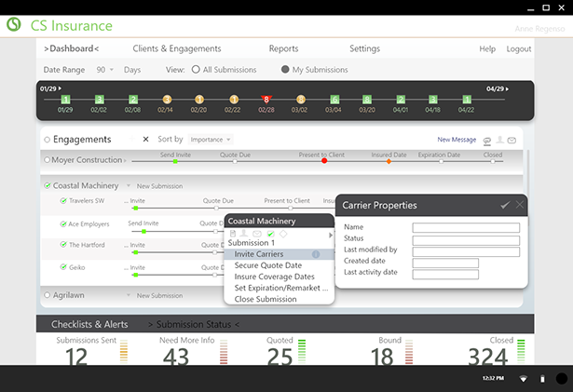Click the Wi-Fi icon in the taskbar
This screenshot has width=573, height=392.
pyautogui.click(x=523, y=379)
